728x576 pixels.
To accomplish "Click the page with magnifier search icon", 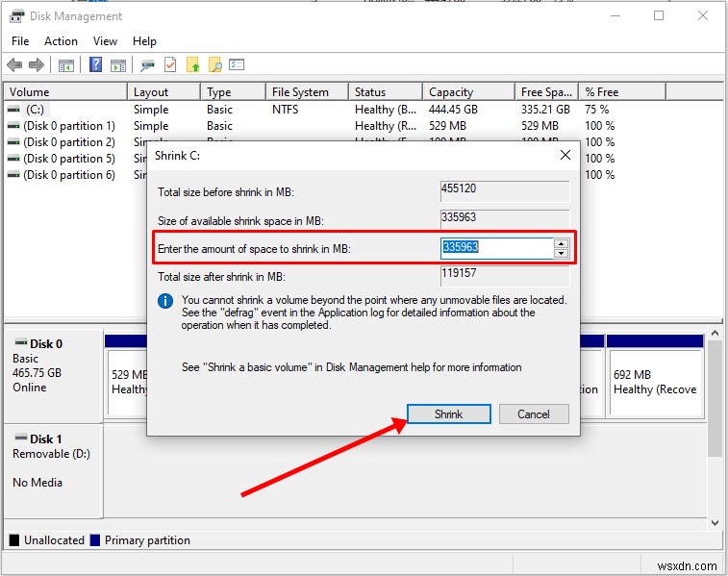I will click(x=215, y=65).
